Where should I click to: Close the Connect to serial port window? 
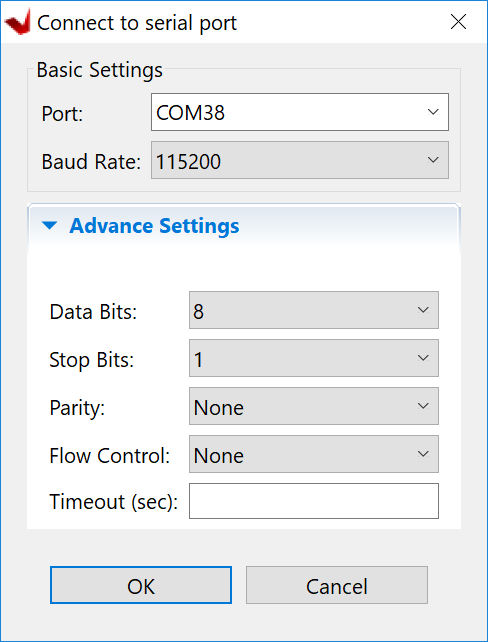[x=458, y=22]
